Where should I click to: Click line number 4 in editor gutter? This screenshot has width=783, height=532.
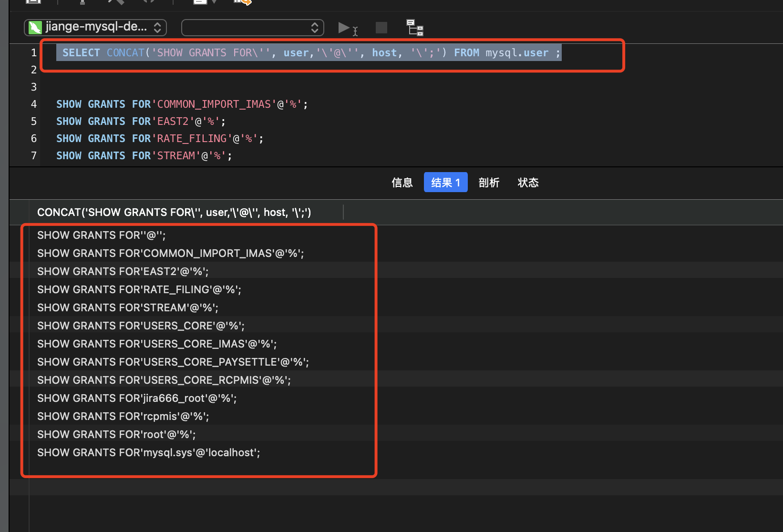(x=34, y=104)
